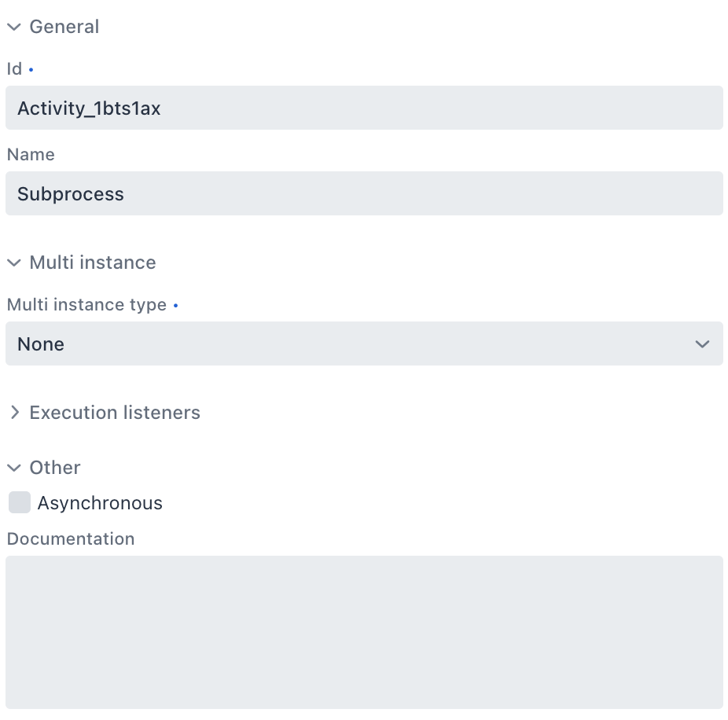728x720 pixels.
Task: Click the required indicator dot beside Id
Action: pyautogui.click(x=31, y=69)
